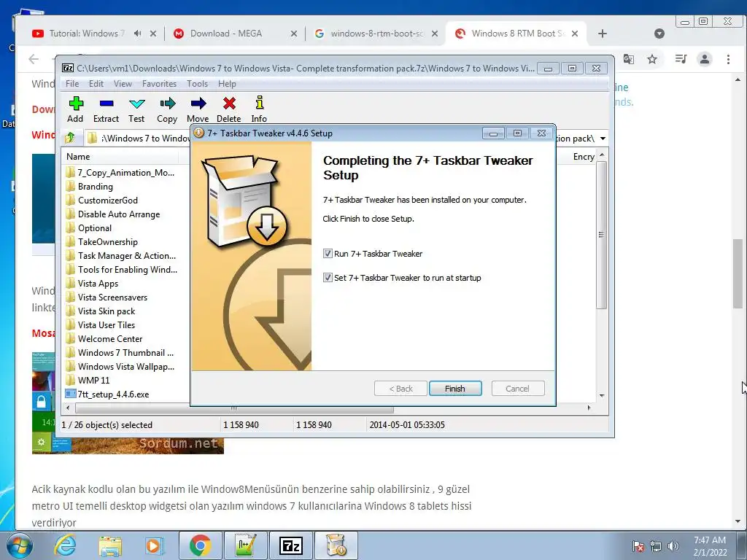Click the Chrome page vertical scrollbar thumb

[x=738, y=273]
